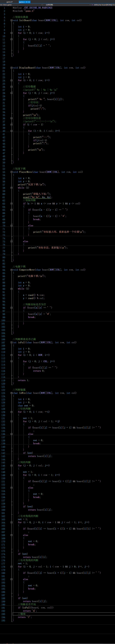The image size is (115, 644).
Task: Click the #include "game.h" line
Action: point(24,11)
